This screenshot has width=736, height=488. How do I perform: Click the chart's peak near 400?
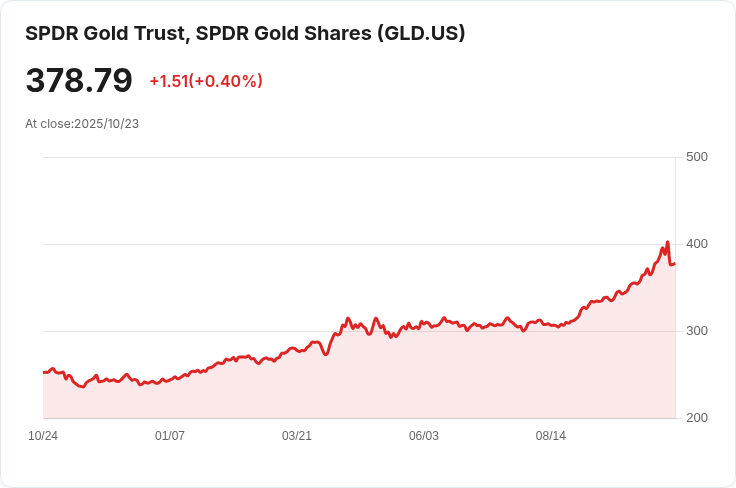pyautogui.click(x=667, y=242)
